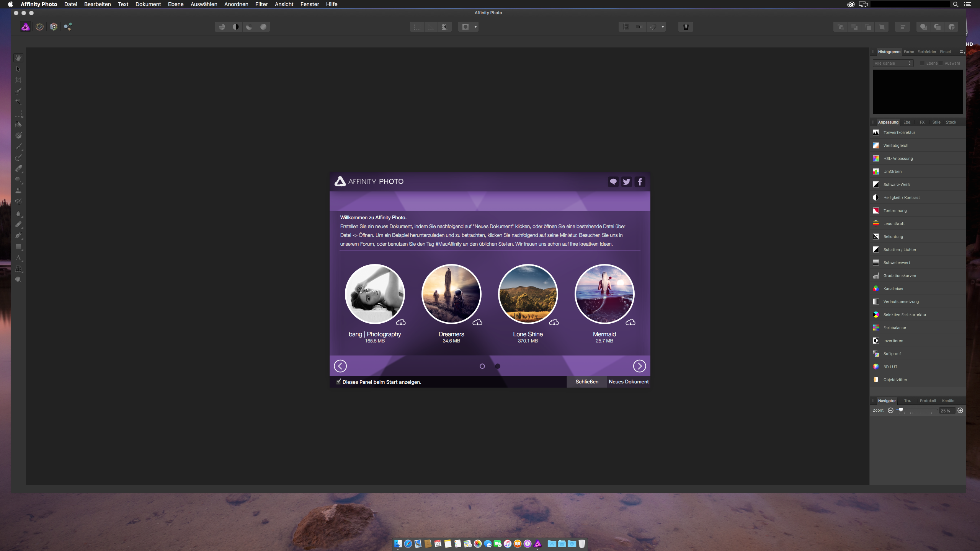Screen dimensions: 980x551
Task: Select the Artistic Text tool
Action: tap(18, 258)
